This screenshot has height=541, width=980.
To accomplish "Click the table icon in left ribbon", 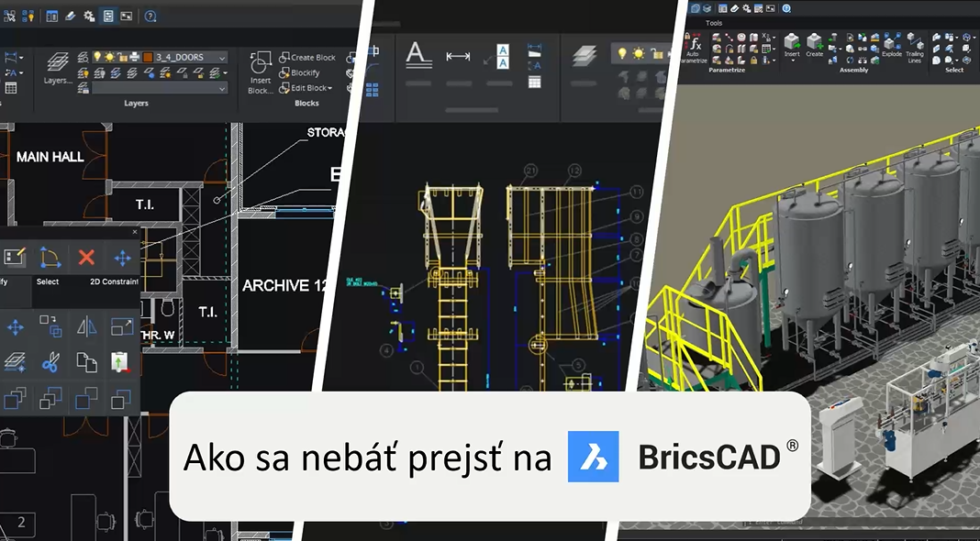I will click(x=11, y=88).
